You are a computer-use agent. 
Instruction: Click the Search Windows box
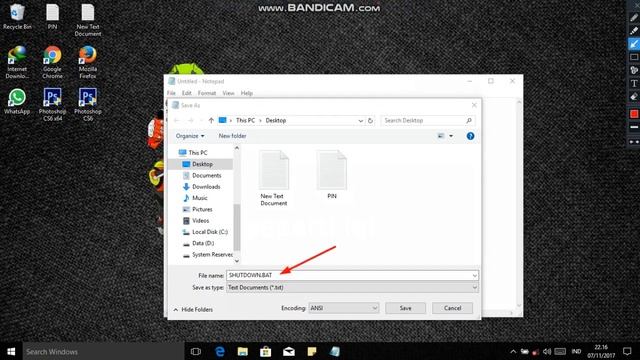pyautogui.click(x=103, y=351)
